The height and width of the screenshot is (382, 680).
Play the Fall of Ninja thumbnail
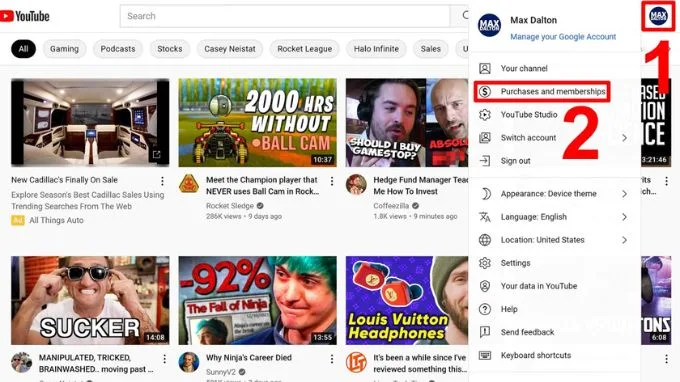(x=258, y=300)
